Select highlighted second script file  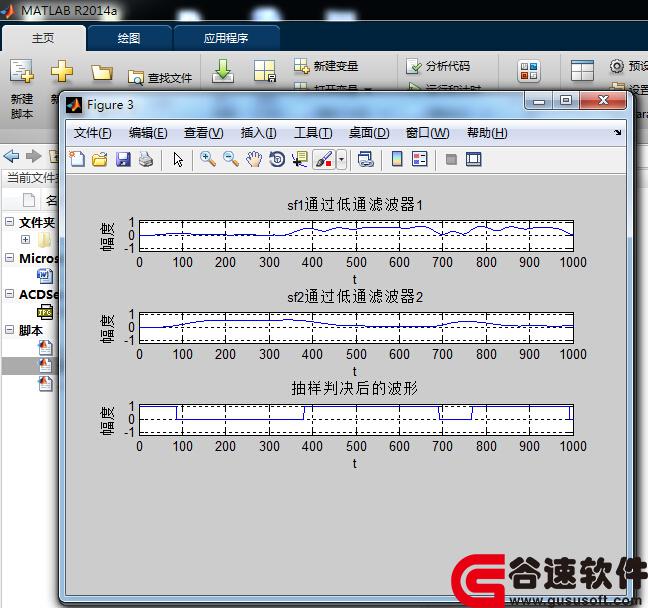point(45,365)
